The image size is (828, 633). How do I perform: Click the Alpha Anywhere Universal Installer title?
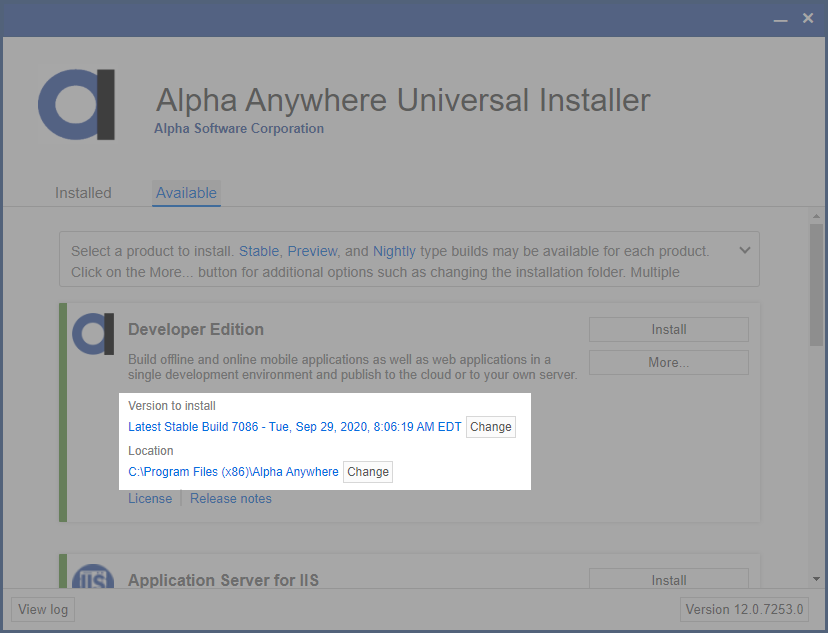pos(403,100)
